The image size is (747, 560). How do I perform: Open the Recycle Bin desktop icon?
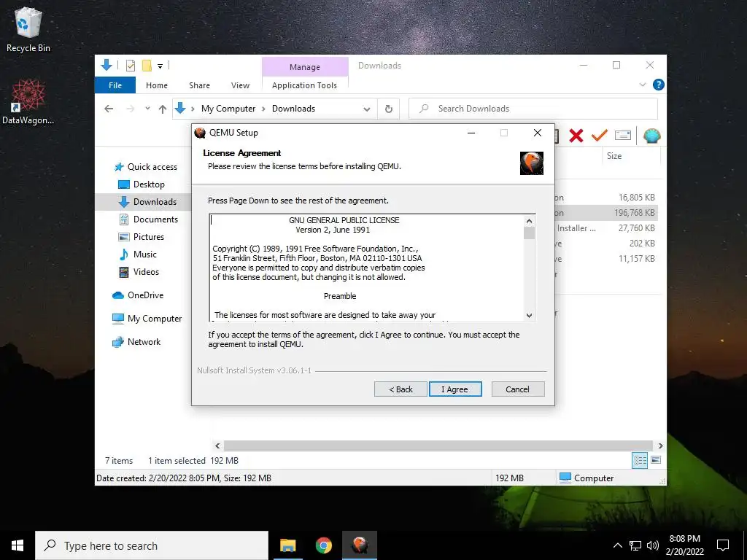point(28,31)
